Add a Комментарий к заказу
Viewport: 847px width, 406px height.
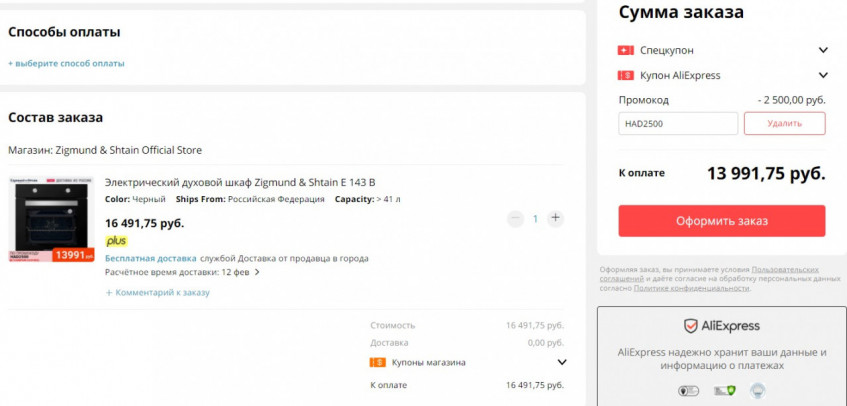coord(158,292)
